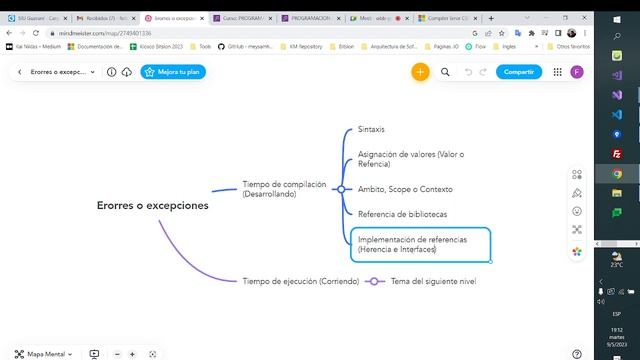Reload the browser page

(x=36, y=33)
